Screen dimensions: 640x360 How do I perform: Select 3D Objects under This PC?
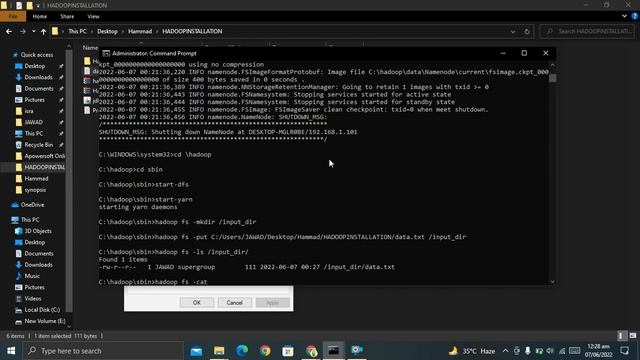[38, 231]
